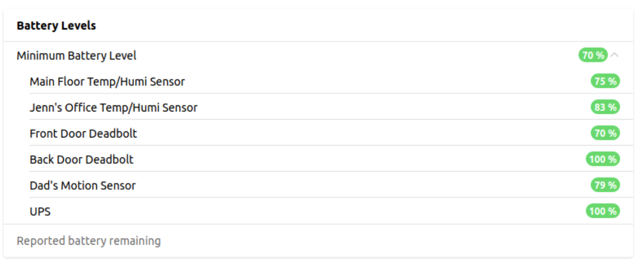Collapse the Minimum Battery Level chevron
644x276 pixels.
(x=615, y=55)
